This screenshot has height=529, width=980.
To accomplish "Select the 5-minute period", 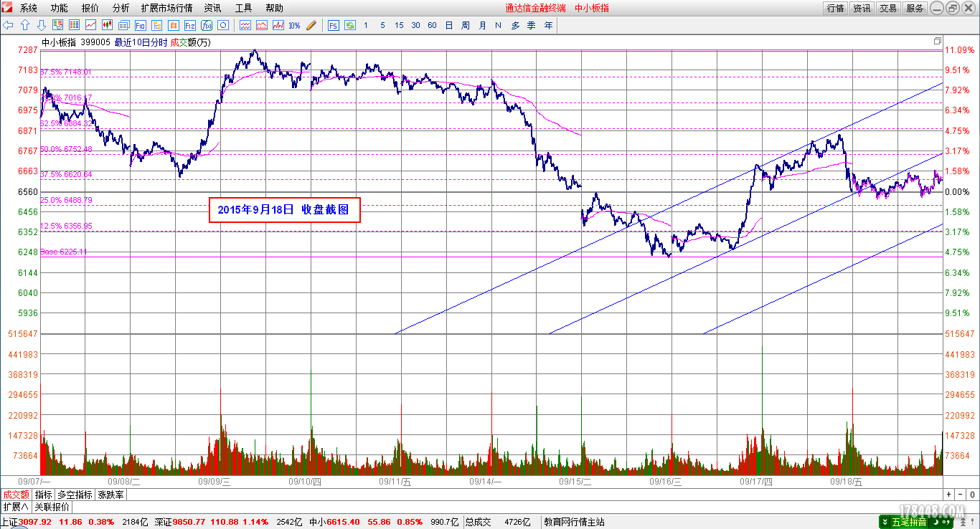I will click(x=382, y=25).
